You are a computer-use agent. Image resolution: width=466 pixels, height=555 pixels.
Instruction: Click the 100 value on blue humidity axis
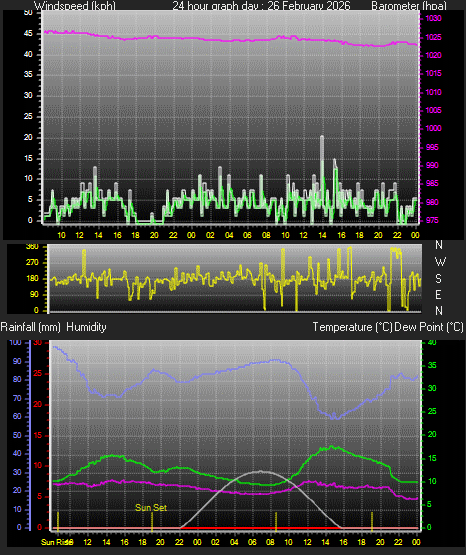pos(16,343)
